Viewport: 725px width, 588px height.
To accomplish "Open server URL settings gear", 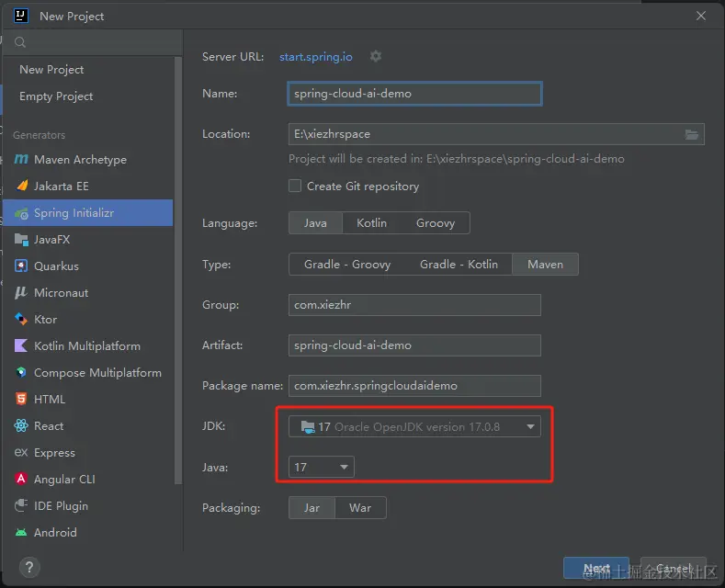I will click(x=376, y=56).
